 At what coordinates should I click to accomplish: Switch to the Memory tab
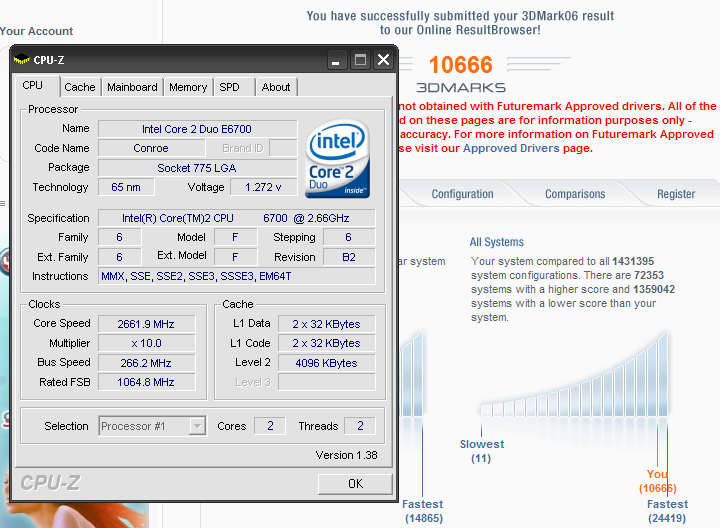point(188,87)
